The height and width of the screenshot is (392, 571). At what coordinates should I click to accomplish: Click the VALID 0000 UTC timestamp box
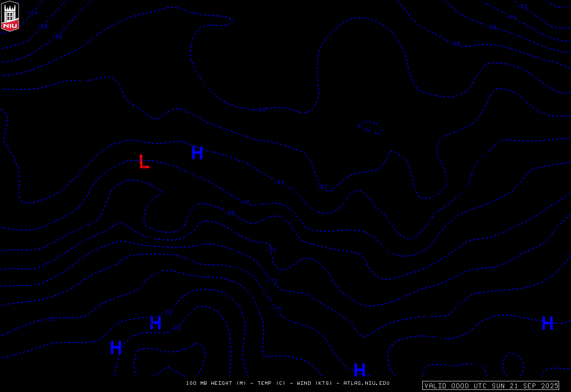pos(490,386)
